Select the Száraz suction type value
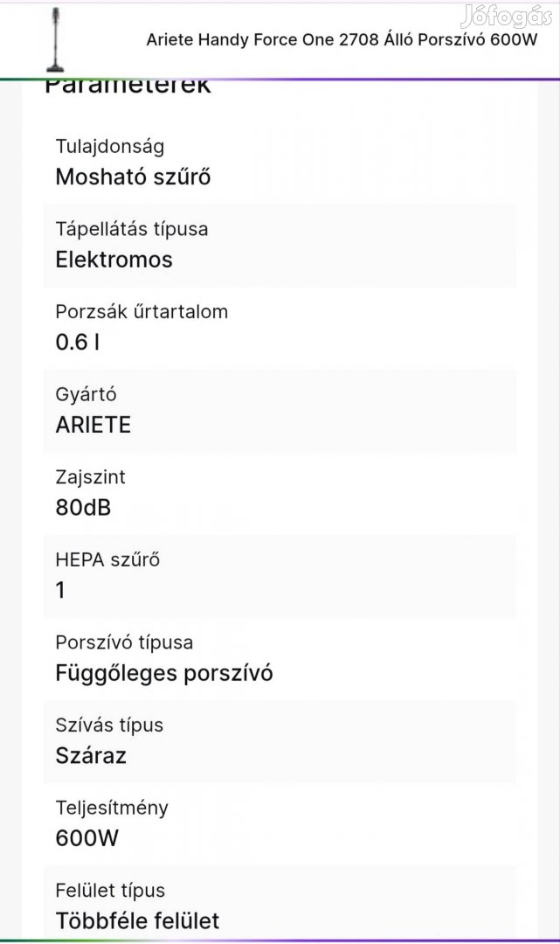 [x=91, y=756]
